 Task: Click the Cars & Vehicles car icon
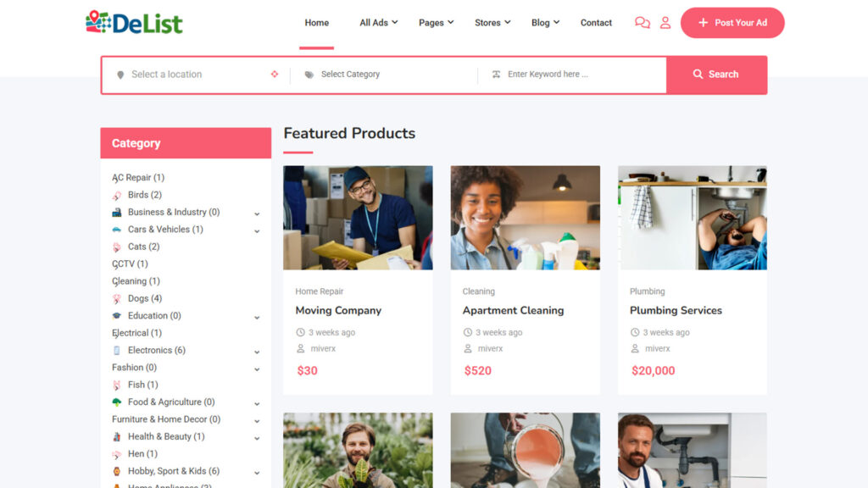(x=117, y=230)
